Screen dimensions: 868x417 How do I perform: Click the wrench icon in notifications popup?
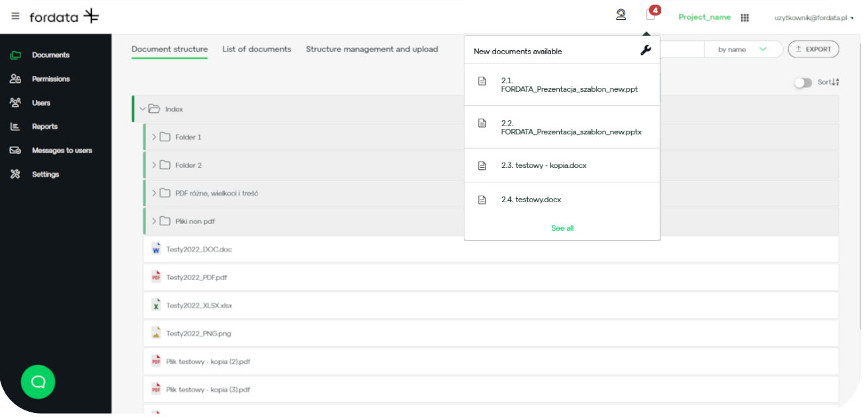646,50
